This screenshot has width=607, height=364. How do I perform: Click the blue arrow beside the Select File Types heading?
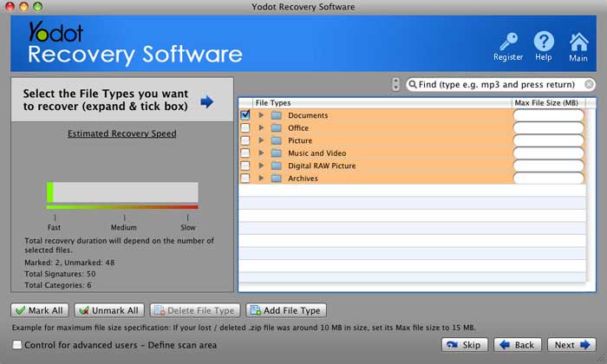[x=206, y=101]
